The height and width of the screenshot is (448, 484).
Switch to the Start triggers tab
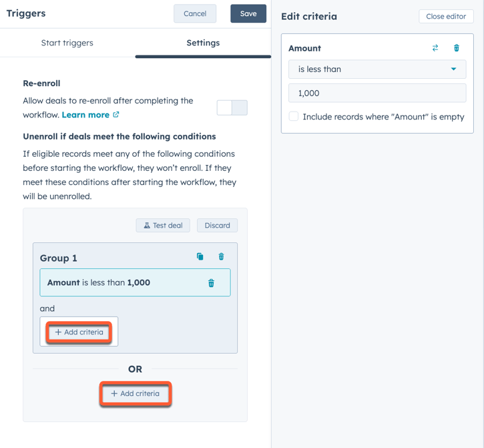click(x=67, y=43)
